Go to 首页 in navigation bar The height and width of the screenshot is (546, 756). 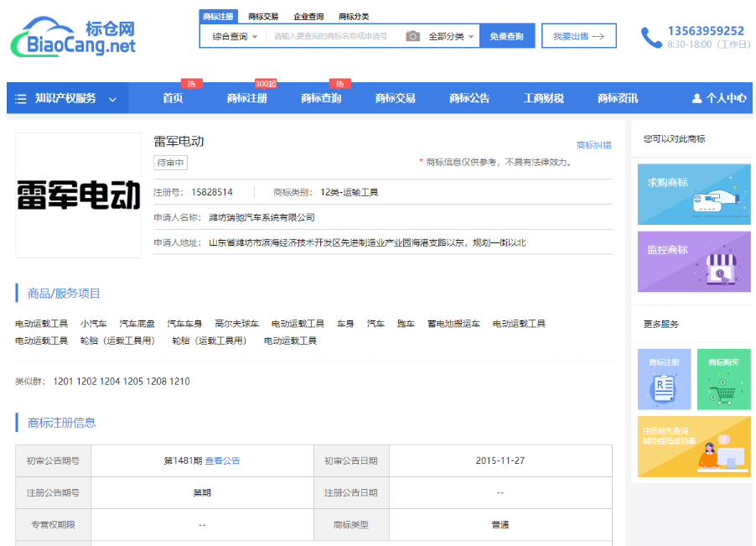coord(173,98)
